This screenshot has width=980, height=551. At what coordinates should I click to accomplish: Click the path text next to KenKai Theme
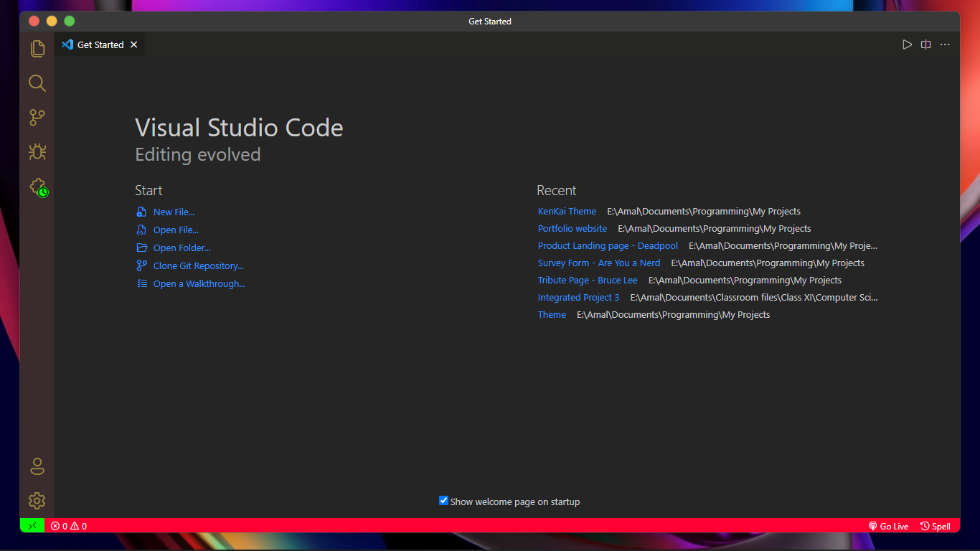pyautogui.click(x=704, y=211)
